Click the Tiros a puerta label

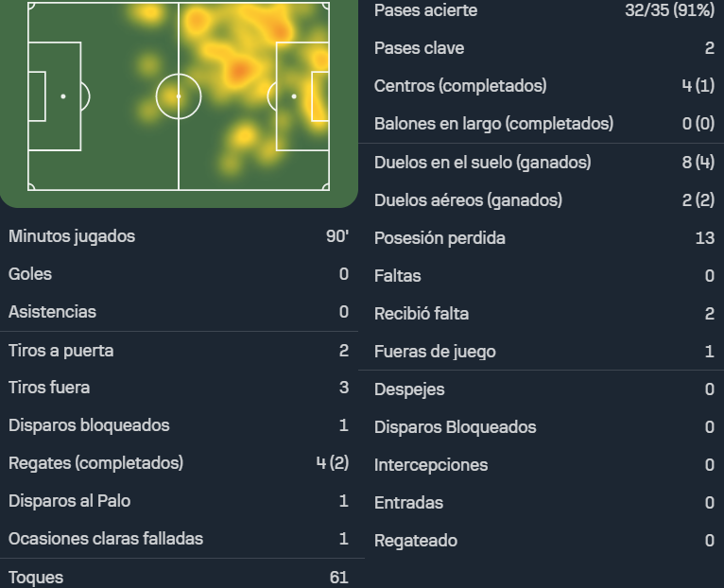pyautogui.click(x=60, y=351)
